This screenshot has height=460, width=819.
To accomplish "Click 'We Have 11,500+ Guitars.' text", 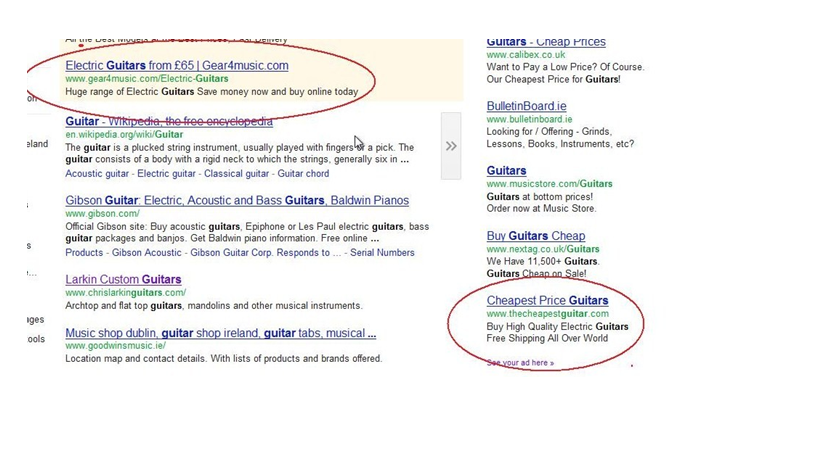I will click(x=543, y=261).
